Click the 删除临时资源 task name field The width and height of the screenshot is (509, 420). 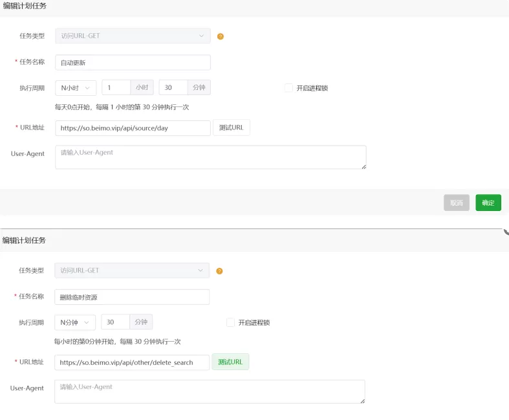click(x=132, y=297)
